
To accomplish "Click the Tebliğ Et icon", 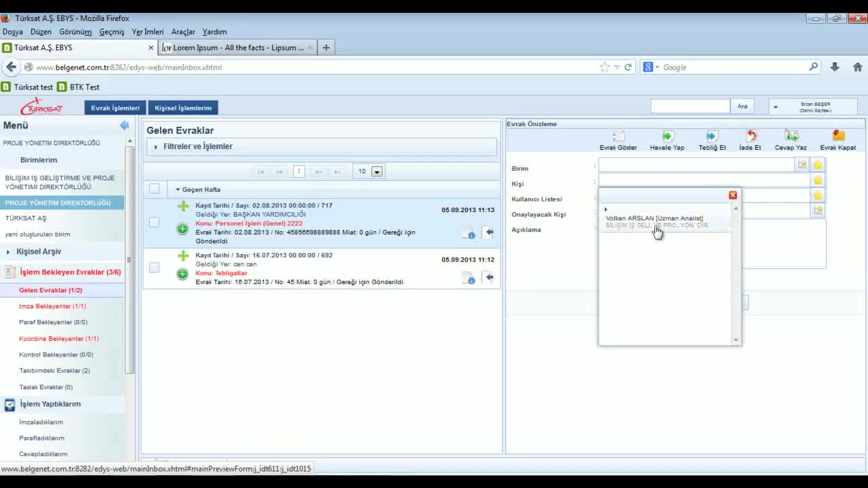I will [712, 137].
